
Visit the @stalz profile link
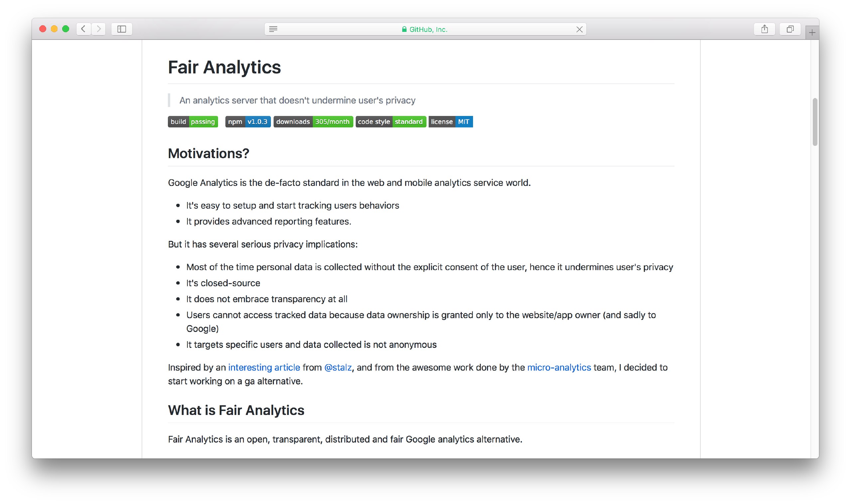[338, 367]
